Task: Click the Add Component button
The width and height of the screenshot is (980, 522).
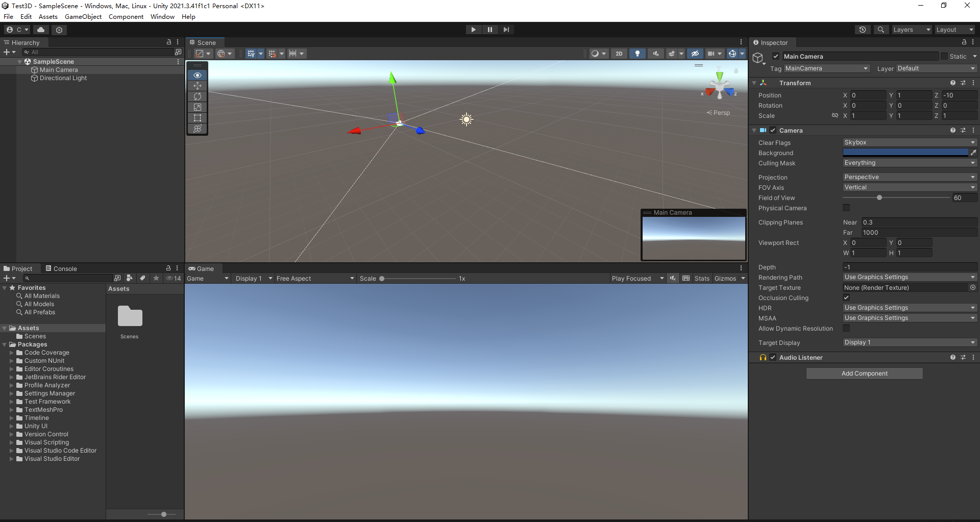Action: pos(864,373)
